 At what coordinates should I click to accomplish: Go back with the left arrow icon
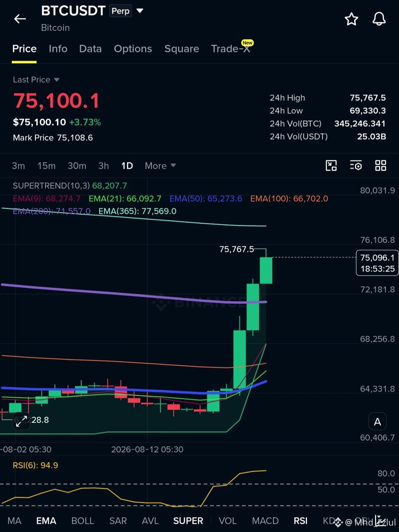[x=20, y=19]
